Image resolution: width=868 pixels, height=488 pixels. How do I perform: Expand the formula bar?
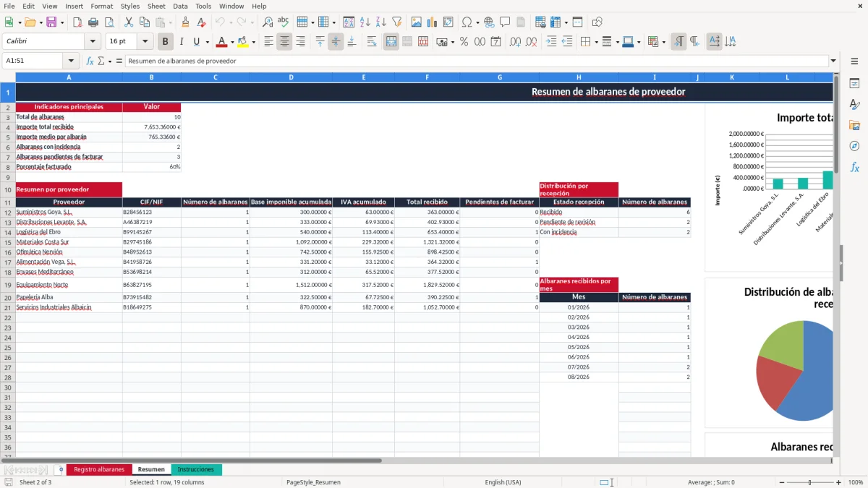coord(833,61)
